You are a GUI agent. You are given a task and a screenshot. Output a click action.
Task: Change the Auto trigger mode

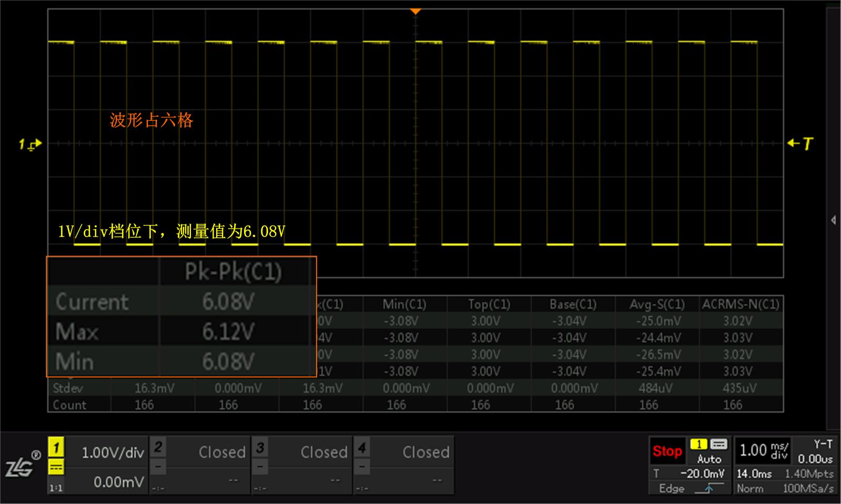709,459
